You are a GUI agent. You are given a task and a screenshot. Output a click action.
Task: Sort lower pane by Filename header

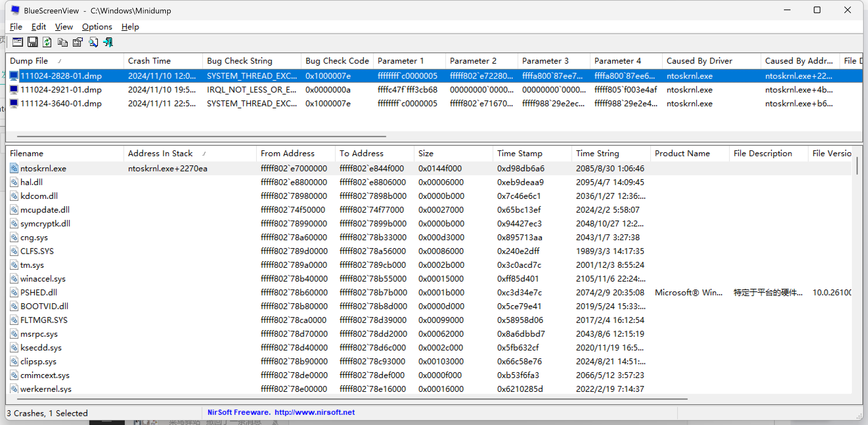click(x=65, y=154)
